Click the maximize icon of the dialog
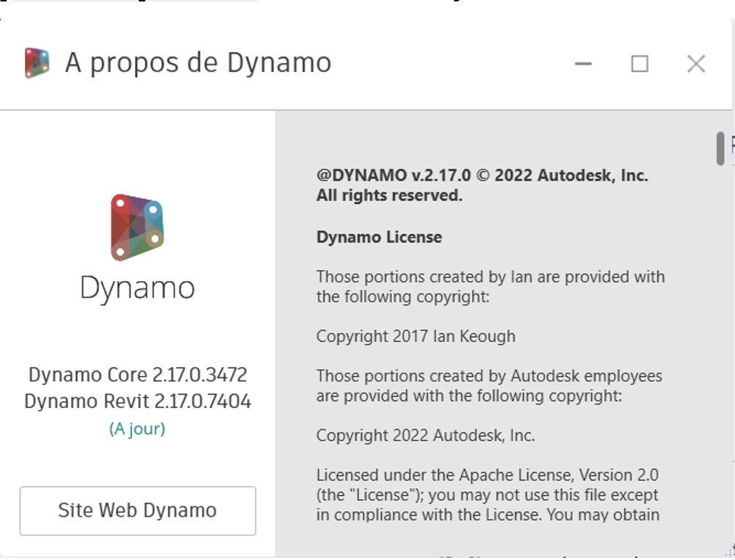735x560 pixels. pyautogui.click(x=639, y=64)
